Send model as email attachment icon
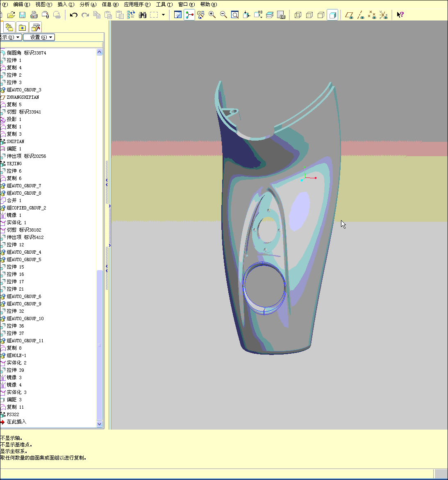 (x=45, y=15)
